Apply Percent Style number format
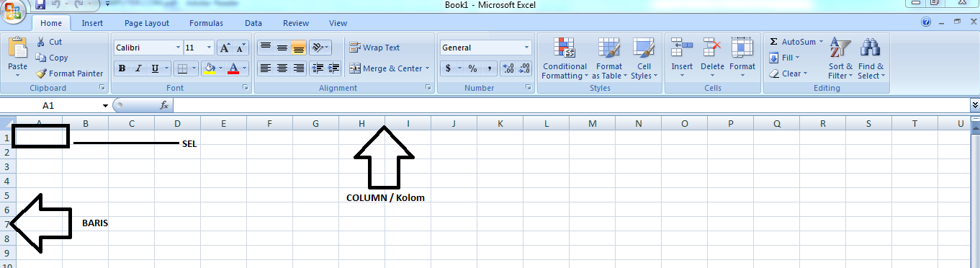 [473, 68]
